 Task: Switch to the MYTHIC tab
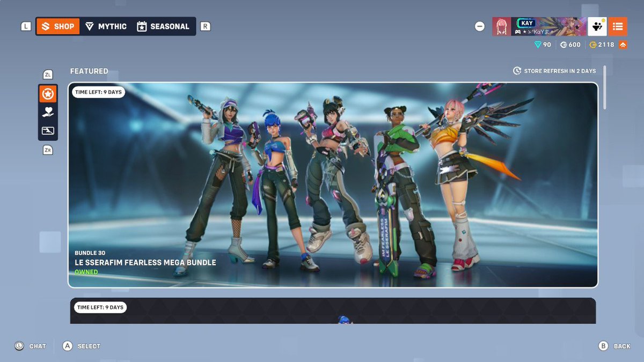106,26
